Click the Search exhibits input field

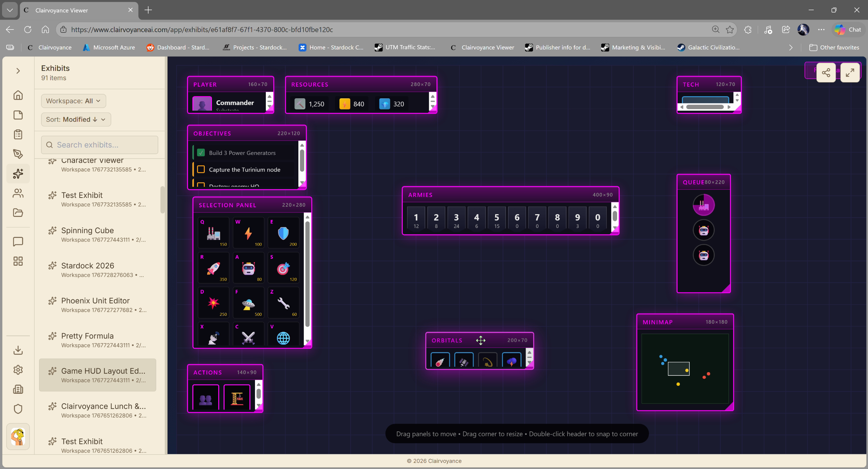(x=100, y=145)
